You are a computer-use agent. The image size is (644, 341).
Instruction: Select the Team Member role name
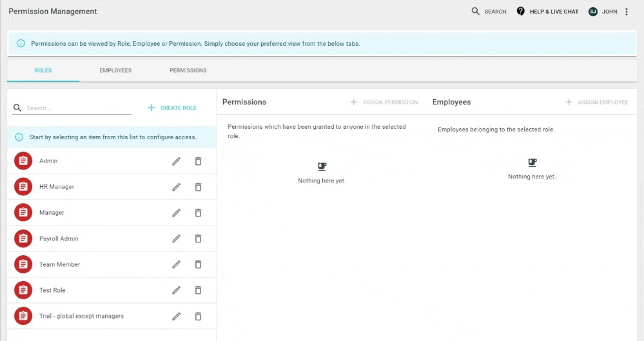(59, 264)
